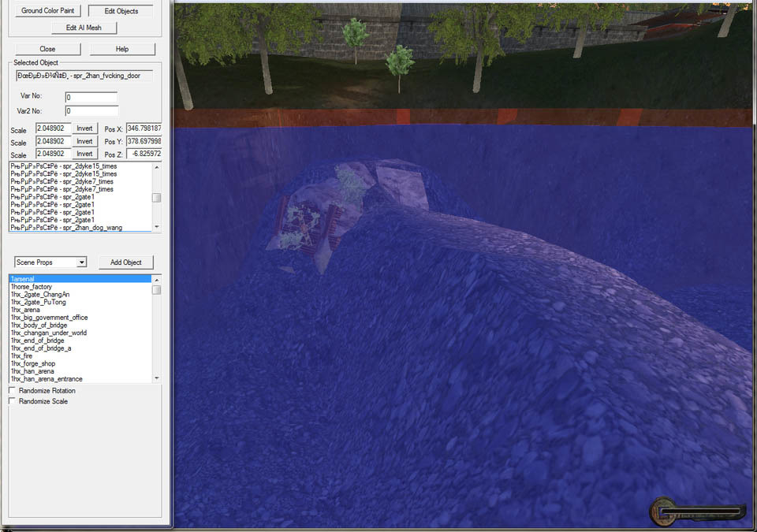Focus the Var No input field
This screenshot has width=757, height=532.
[91, 98]
